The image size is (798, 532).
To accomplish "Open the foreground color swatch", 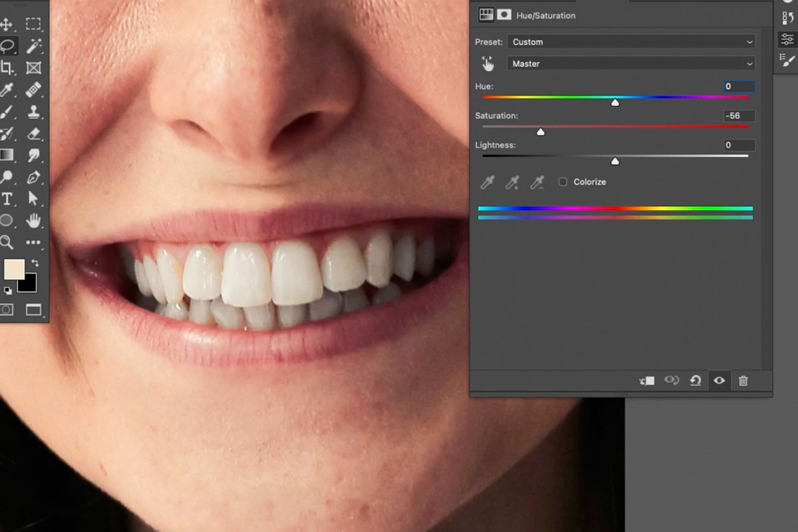I will point(14,269).
